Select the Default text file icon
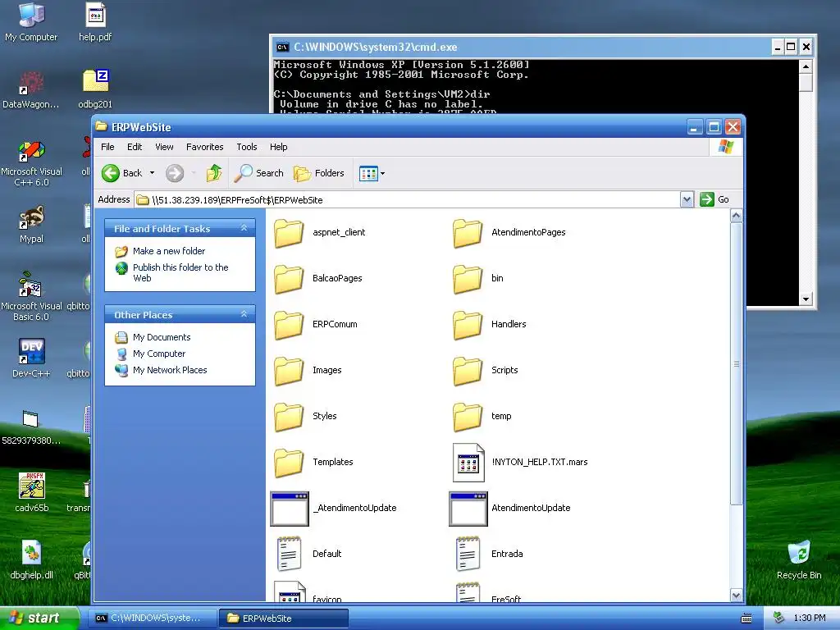Screen dimensions: 840x630 tap(290, 554)
